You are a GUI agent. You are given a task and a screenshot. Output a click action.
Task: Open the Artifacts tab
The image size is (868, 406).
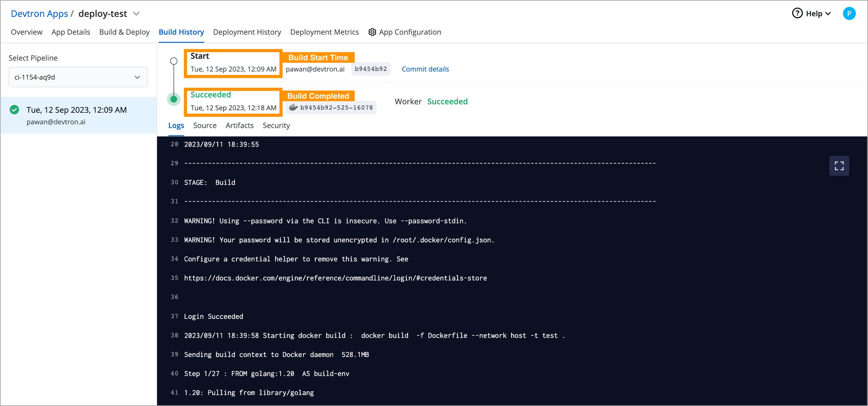click(239, 126)
